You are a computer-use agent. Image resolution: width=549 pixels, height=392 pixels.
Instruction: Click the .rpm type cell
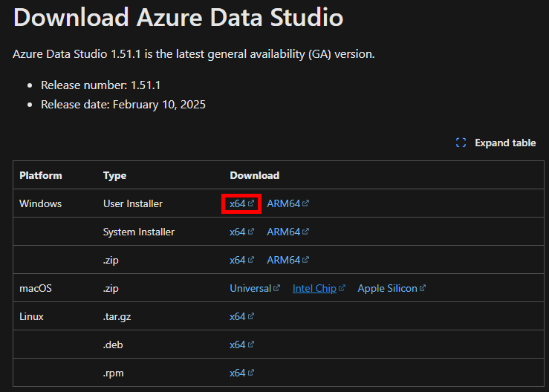click(113, 373)
